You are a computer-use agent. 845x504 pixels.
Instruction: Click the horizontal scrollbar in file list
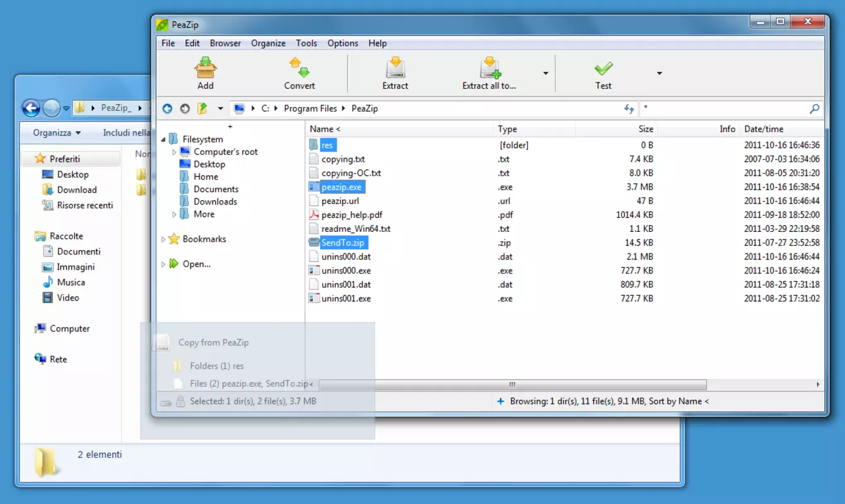tap(513, 384)
